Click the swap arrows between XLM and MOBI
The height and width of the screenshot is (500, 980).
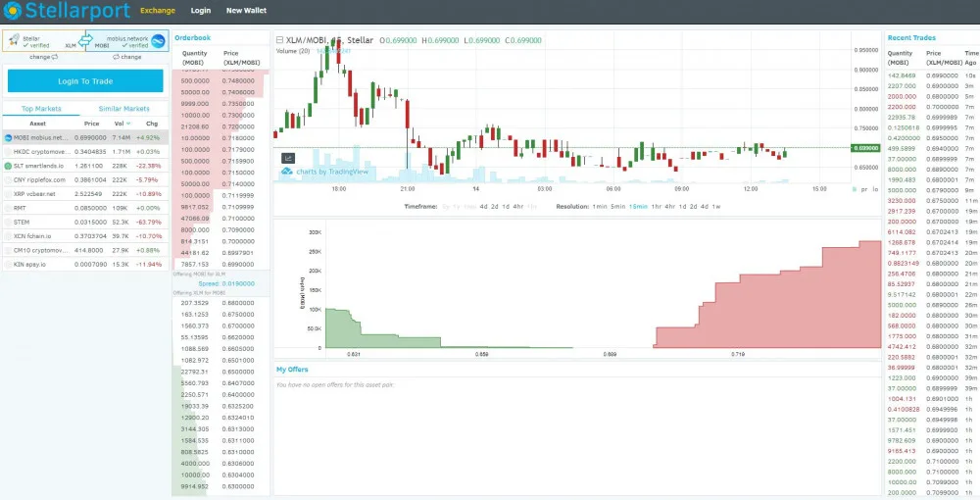point(86,42)
